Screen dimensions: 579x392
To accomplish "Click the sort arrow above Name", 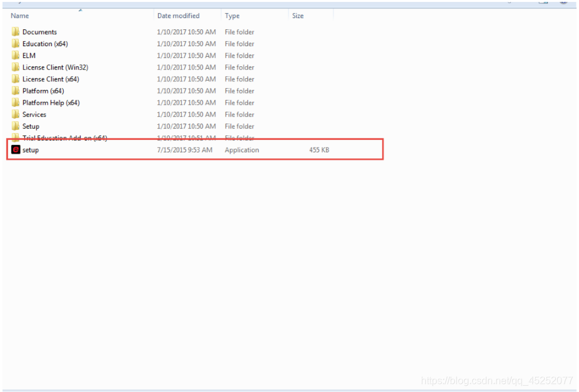I will (80, 10).
